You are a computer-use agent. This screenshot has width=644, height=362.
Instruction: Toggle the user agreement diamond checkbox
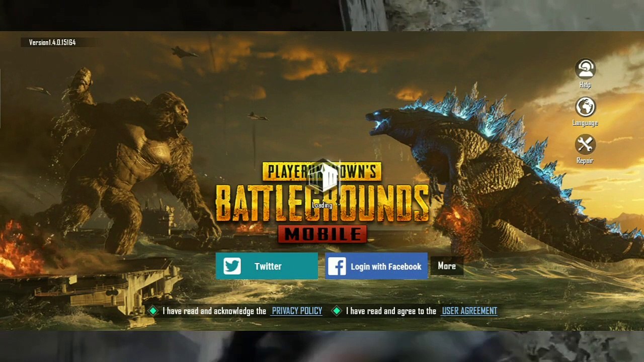tap(337, 311)
